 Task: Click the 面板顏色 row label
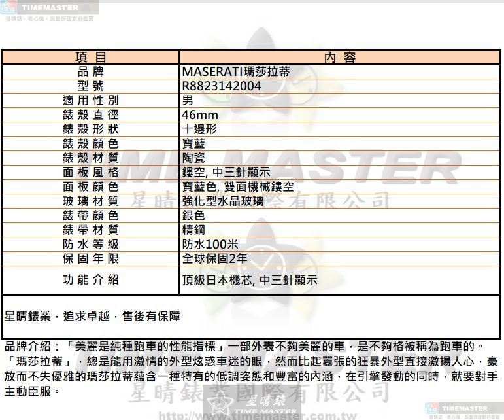90,187
